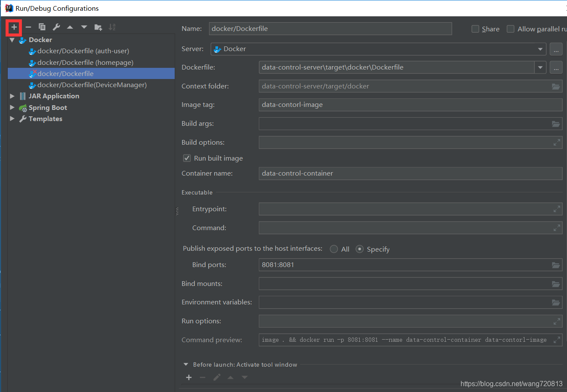Remove a Before launch task
This screenshot has width=567, height=392.
point(203,377)
